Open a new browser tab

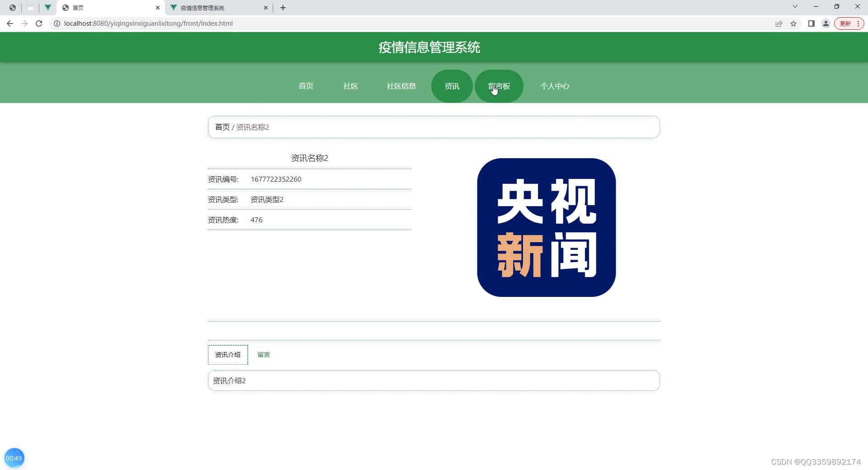point(283,8)
